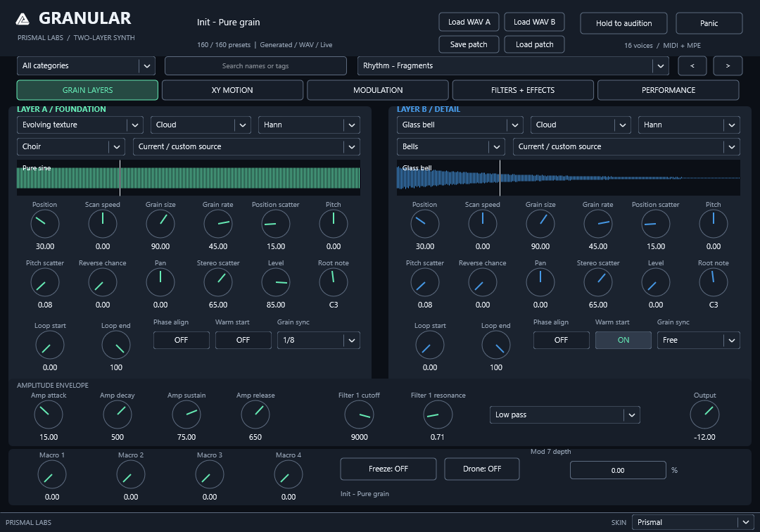Screen dimensions: 760x532
Task: Open Layer B Cloud mode dropdown
Action: pos(581,125)
